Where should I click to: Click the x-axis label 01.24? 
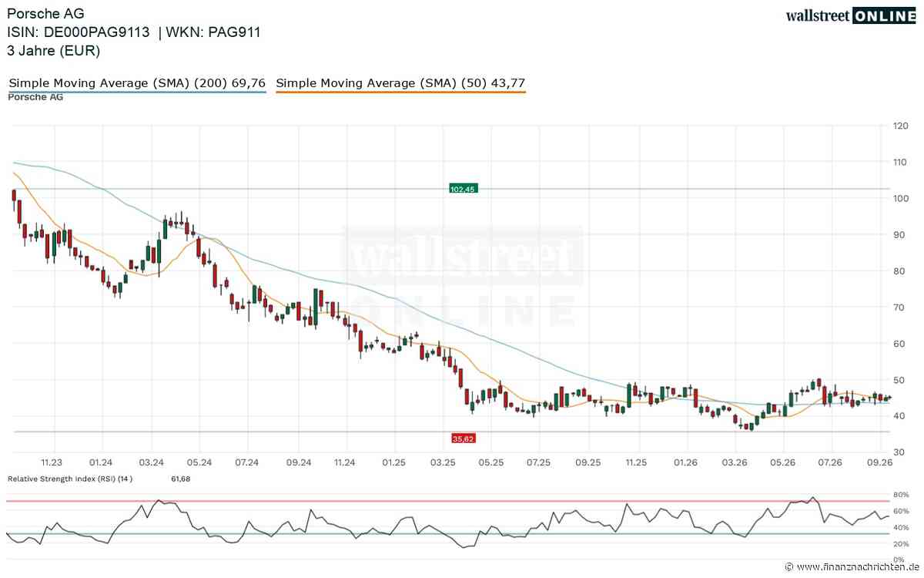tap(101, 462)
